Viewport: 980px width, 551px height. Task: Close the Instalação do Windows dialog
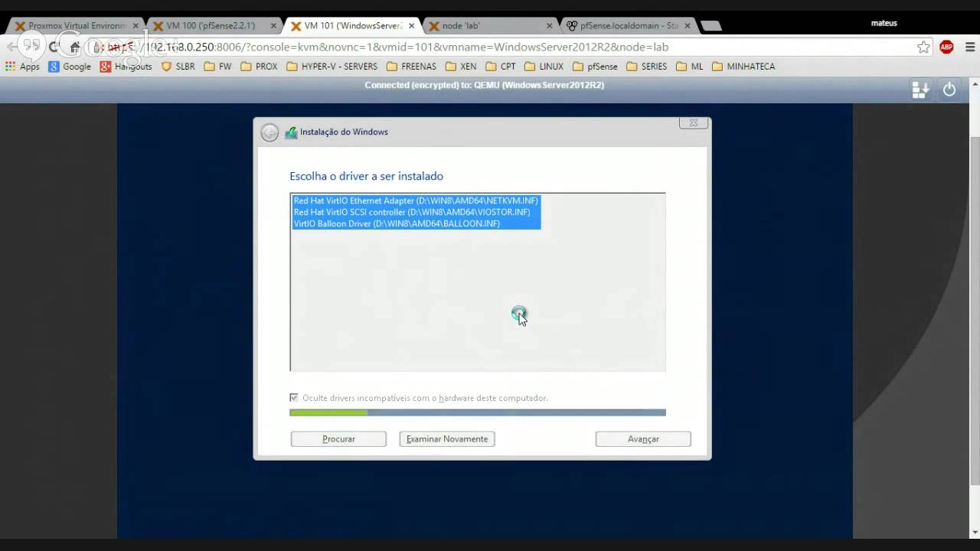point(693,122)
